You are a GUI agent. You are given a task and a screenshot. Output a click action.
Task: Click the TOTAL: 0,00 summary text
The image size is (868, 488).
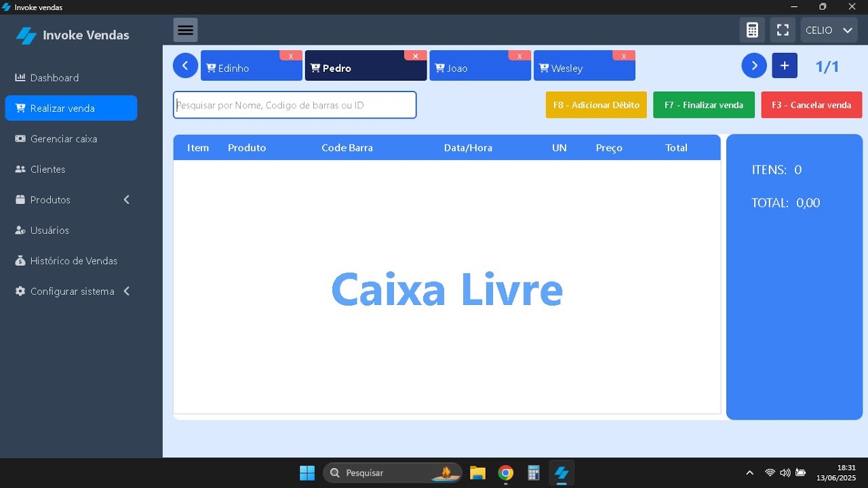[785, 203]
